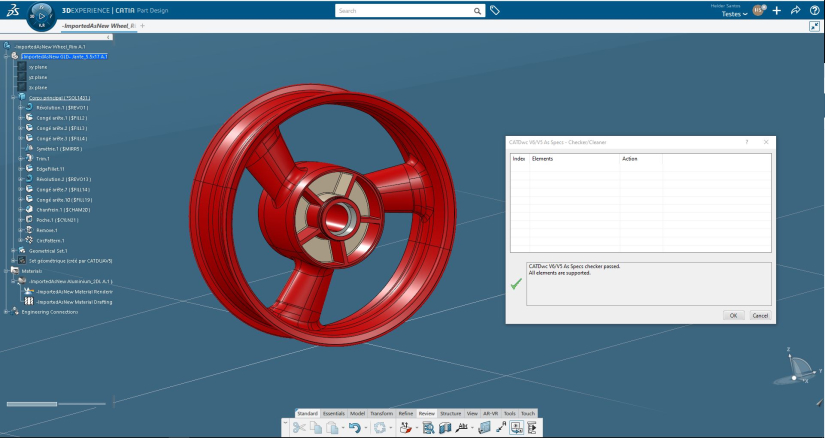Click OK in the Checker/Cleaner dialog
Image resolution: width=825 pixels, height=438 pixels.
pyautogui.click(x=732, y=315)
